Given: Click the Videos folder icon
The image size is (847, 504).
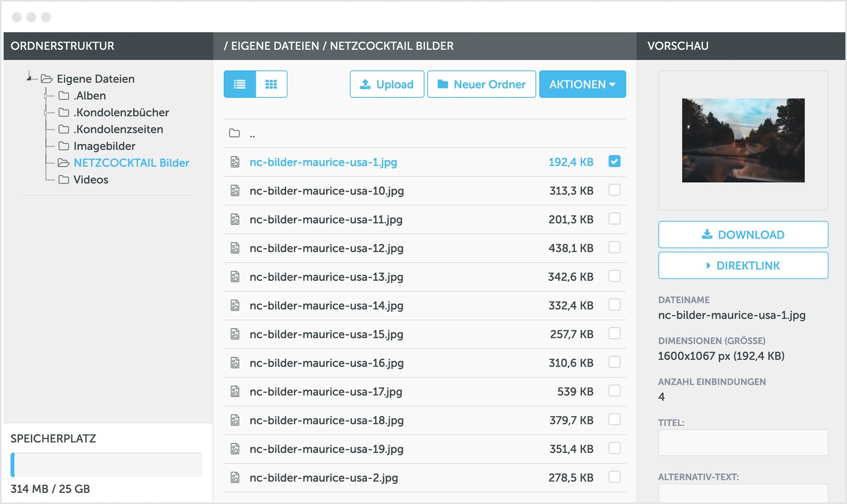Looking at the screenshot, I should click(x=64, y=180).
